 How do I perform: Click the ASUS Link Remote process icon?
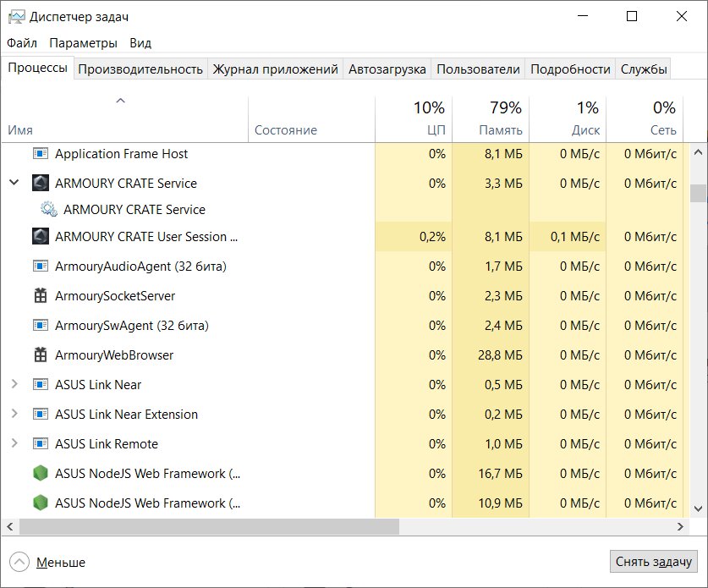(x=41, y=443)
